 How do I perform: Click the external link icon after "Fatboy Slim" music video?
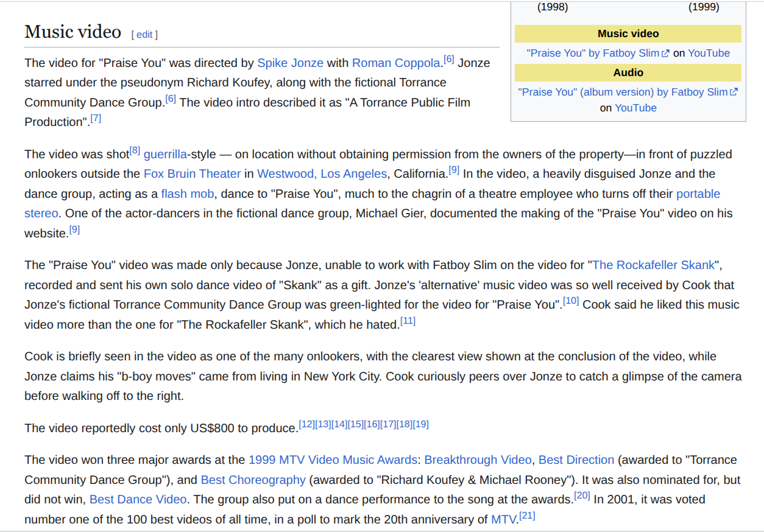tap(665, 54)
